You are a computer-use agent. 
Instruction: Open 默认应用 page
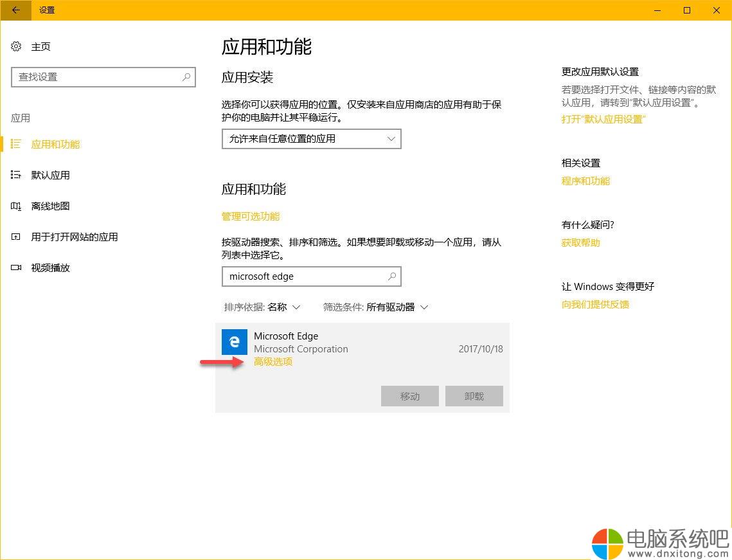[x=50, y=175]
